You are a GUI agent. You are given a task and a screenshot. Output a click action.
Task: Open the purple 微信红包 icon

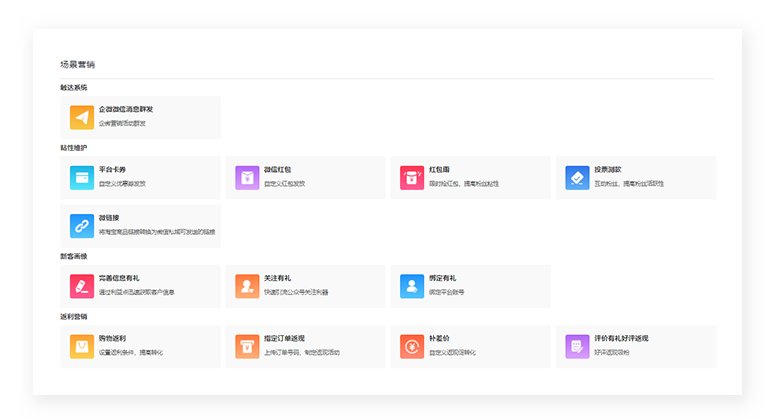click(247, 177)
